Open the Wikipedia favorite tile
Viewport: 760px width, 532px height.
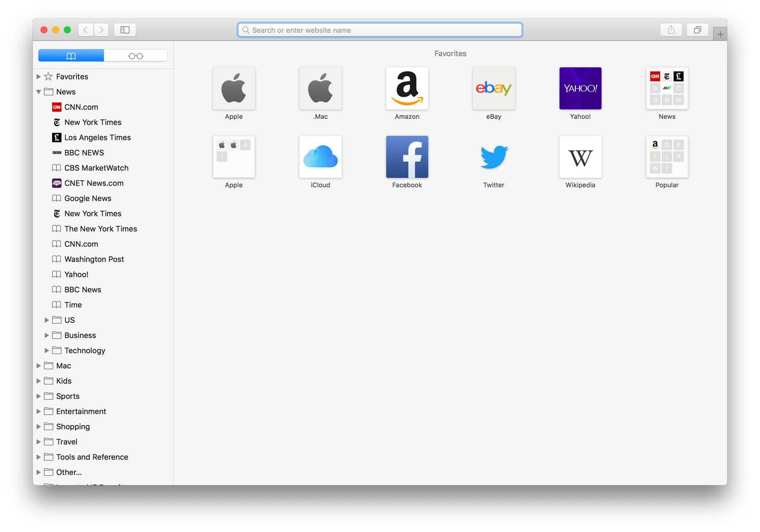click(x=581, y=157)
